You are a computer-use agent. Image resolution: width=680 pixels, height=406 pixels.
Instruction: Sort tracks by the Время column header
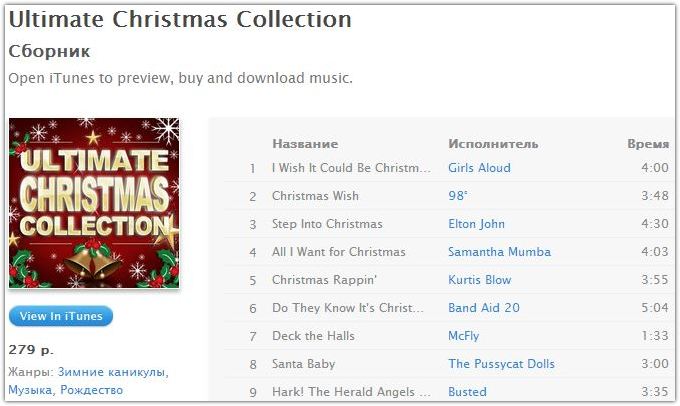click(x=648, y=144)
